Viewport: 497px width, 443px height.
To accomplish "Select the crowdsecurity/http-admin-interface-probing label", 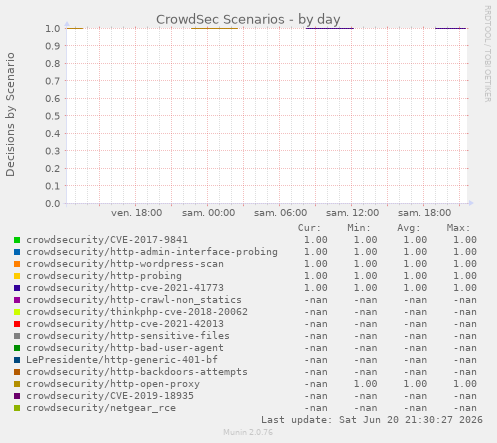I will click(x=152, y=252).
